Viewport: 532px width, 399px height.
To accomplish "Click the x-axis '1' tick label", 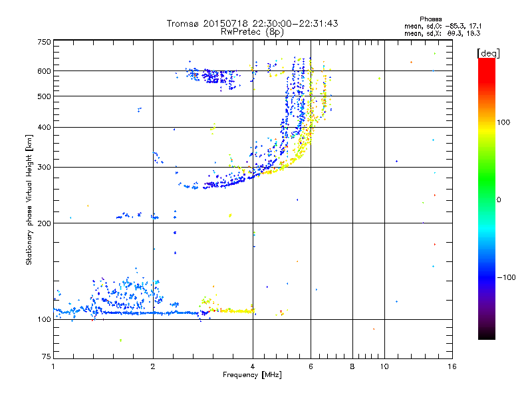I will [53, 366].
